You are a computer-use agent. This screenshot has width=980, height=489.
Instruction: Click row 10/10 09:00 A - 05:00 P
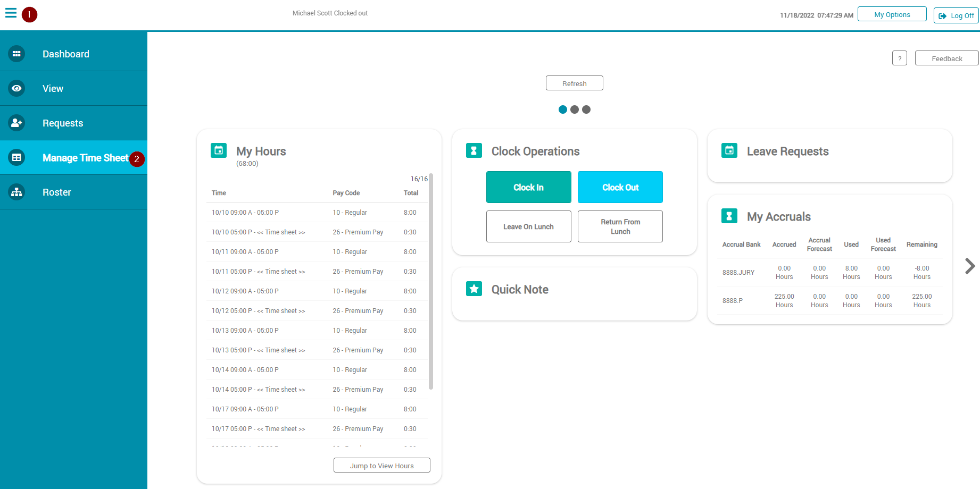pos(317,212)
